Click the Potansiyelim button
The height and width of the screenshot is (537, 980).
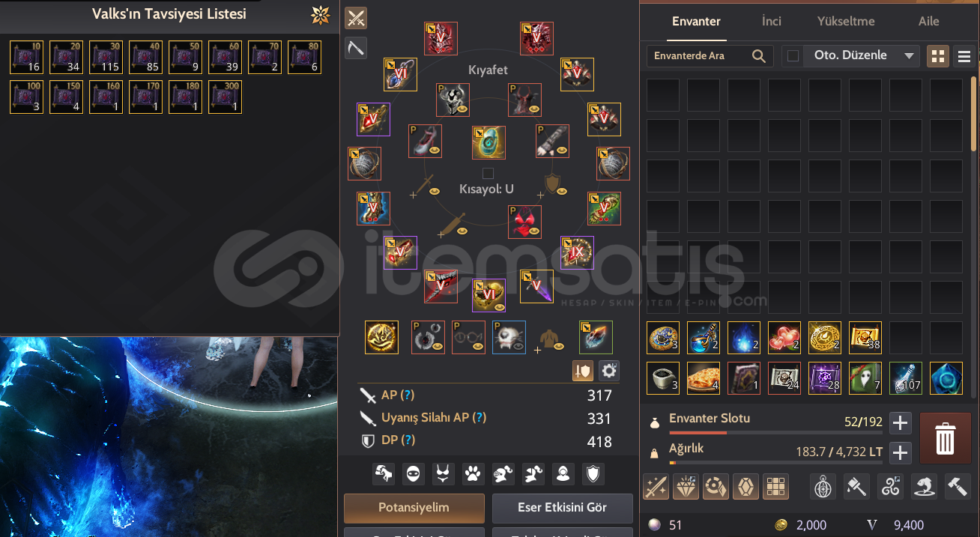click(414, 508)
